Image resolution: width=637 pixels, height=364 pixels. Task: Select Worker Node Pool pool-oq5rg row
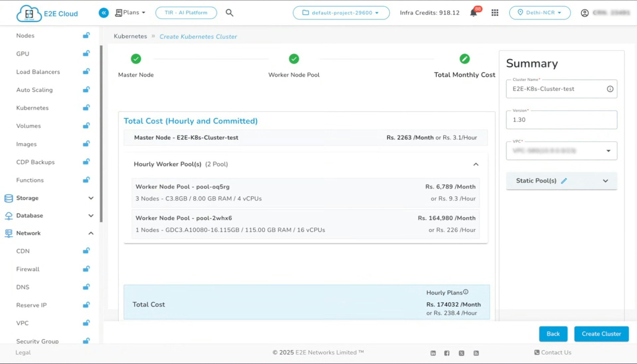(x=306, y=193)
